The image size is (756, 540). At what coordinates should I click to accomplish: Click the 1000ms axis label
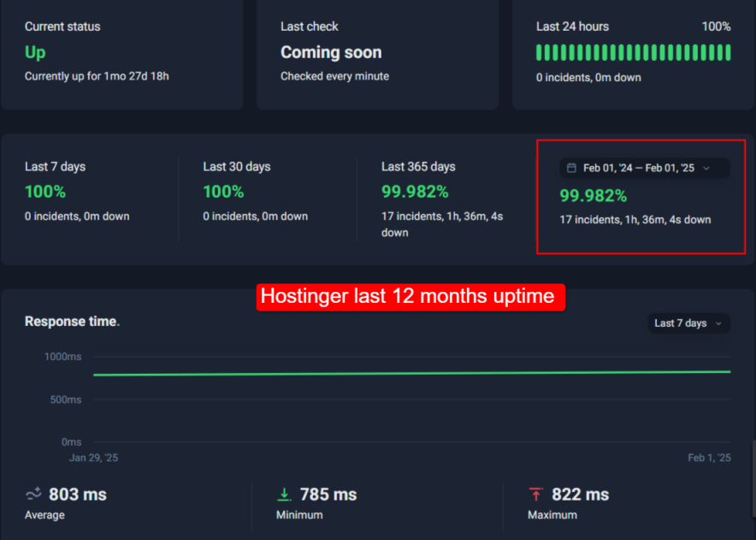coord(62,357)
